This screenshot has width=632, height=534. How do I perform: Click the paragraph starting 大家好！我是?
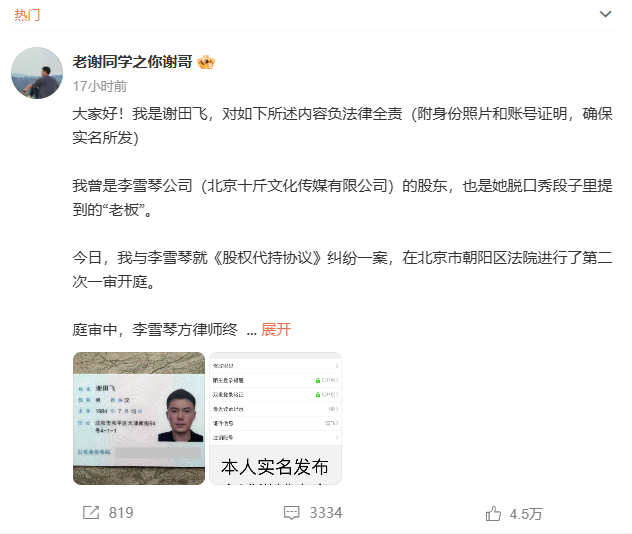(x=343, y=126)
